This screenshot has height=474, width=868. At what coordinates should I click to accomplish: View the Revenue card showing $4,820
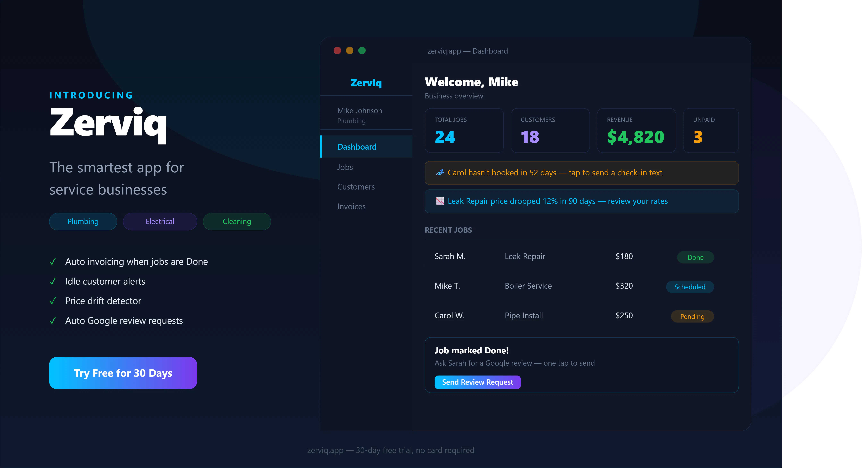[636, 130]
